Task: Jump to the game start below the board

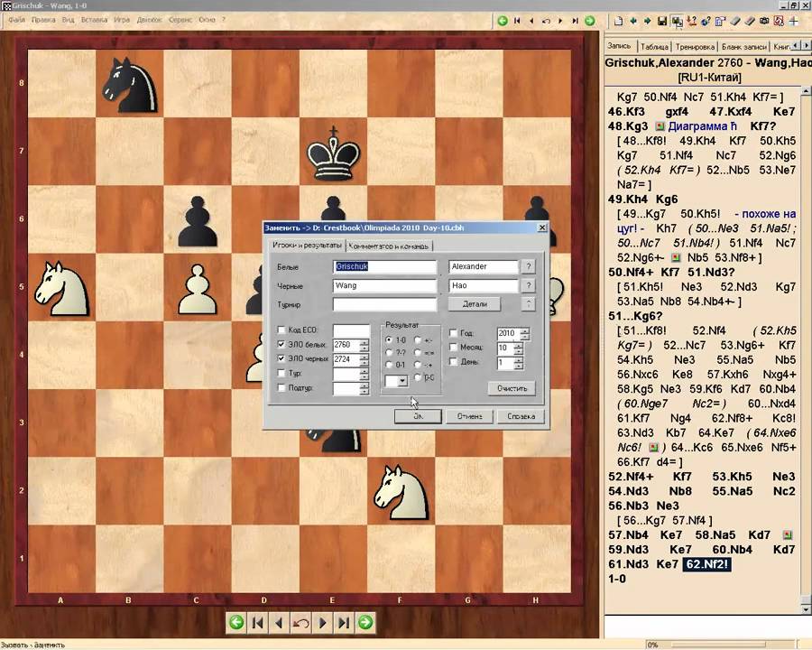Action: pos(258,622)
